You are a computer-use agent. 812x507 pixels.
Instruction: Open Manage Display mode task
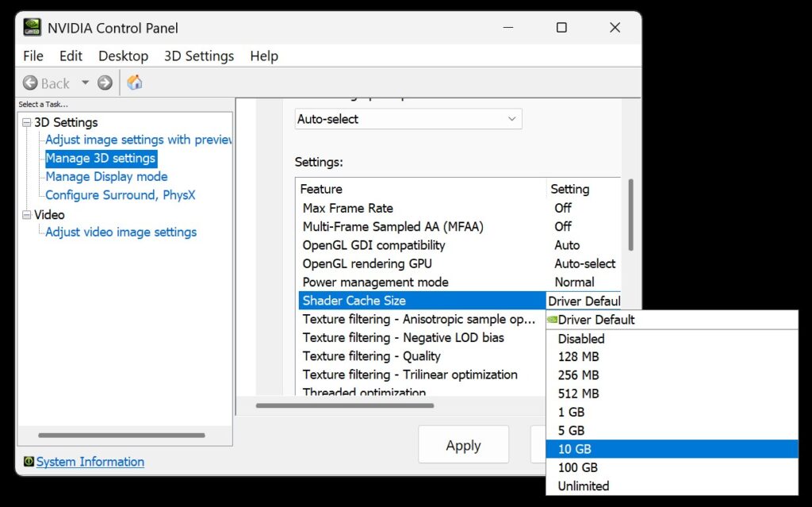pyautogui.click(x=107, y=177)
